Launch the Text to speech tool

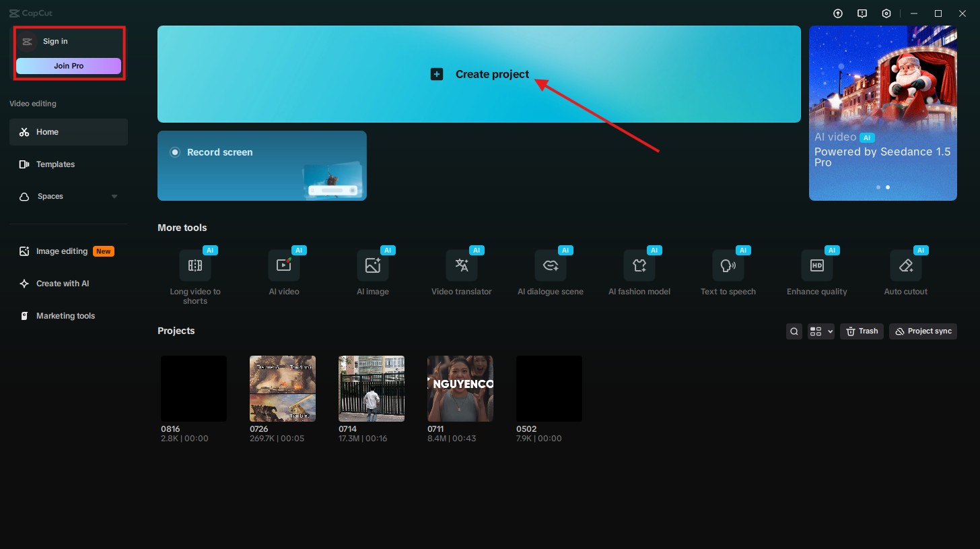pyautogui.click(x=728, y=265)
